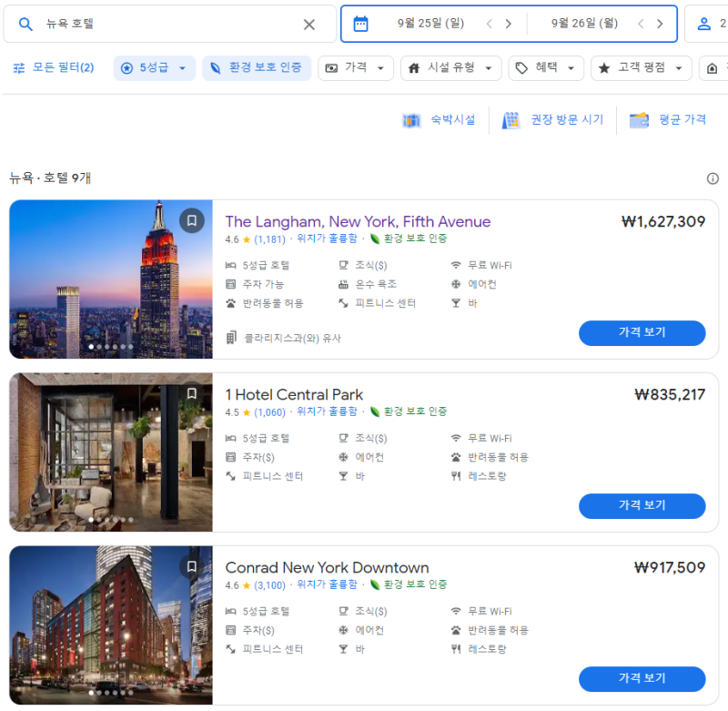Click 1 Hotel Central Park 환경 보호 인증 badge
Viewport: 728px width, 711px height.
(x=409, y=411)
